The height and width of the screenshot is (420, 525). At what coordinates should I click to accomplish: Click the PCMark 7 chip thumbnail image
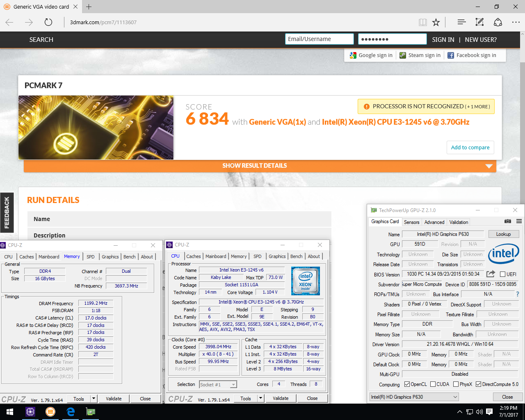pyautogui.click(x=96, y=128)
